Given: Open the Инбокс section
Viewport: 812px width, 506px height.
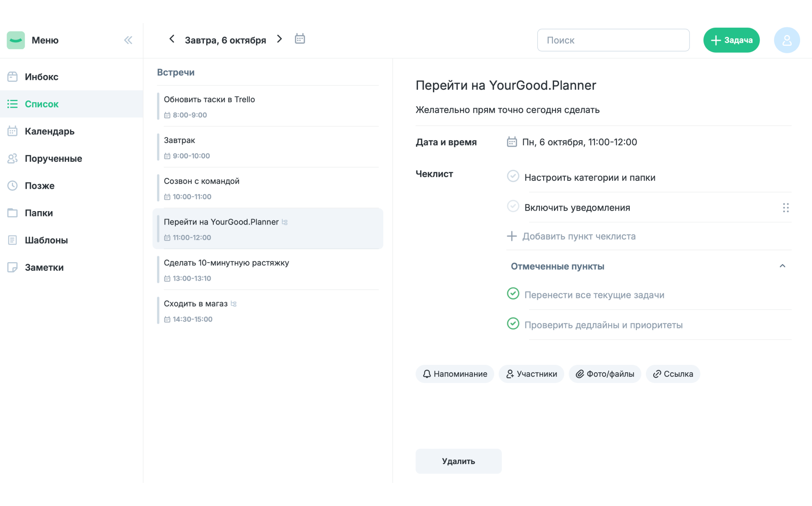Looking at the screenshot, I should point(41,76).
